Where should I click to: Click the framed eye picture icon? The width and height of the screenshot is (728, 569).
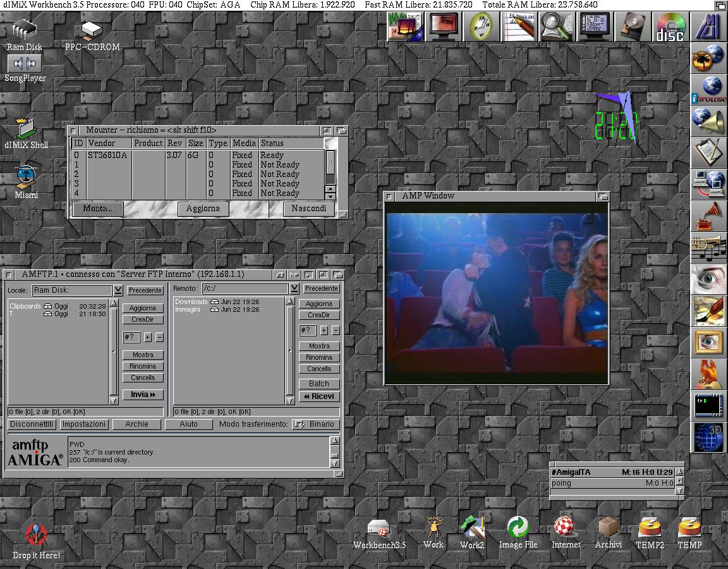pyautogui.click(x=709, y=342)
